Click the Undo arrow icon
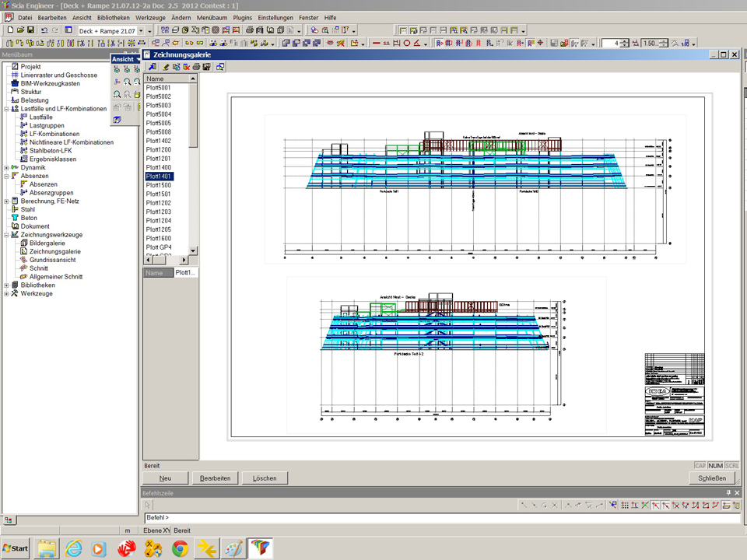 point(44,30)
